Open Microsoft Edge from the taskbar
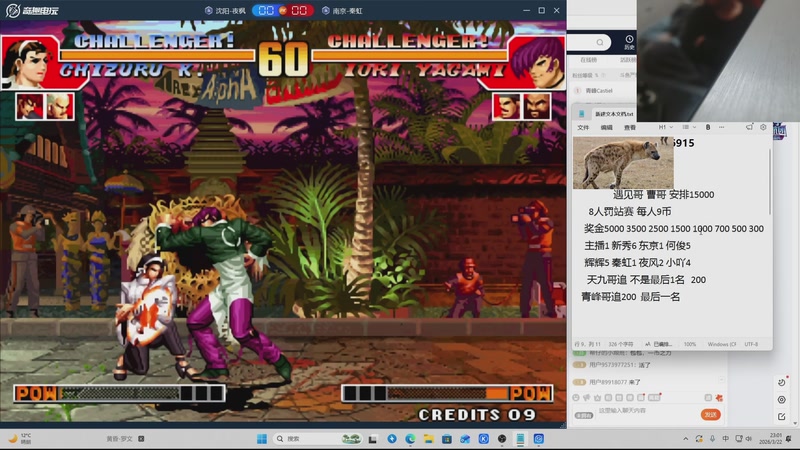This screenshot has height=450, width=800. pyautogui.click(x=410, y=439)
